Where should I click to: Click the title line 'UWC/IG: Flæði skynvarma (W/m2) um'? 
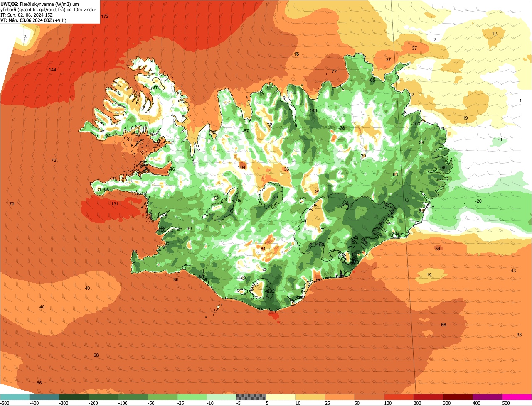pyautogui.click(x=40, y=4)
